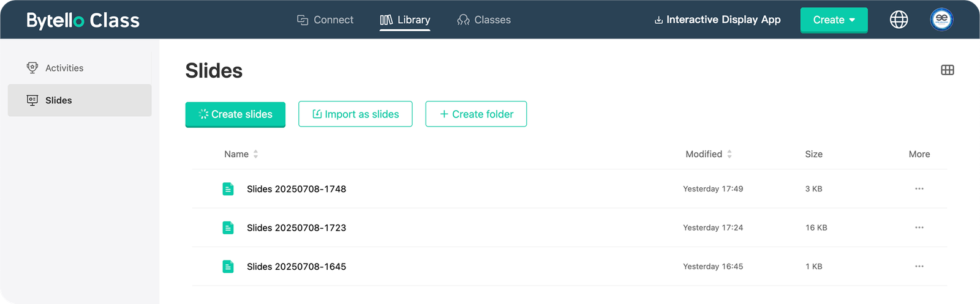
Task: Switch to grid view layout icon
Action: click(947, 70)
